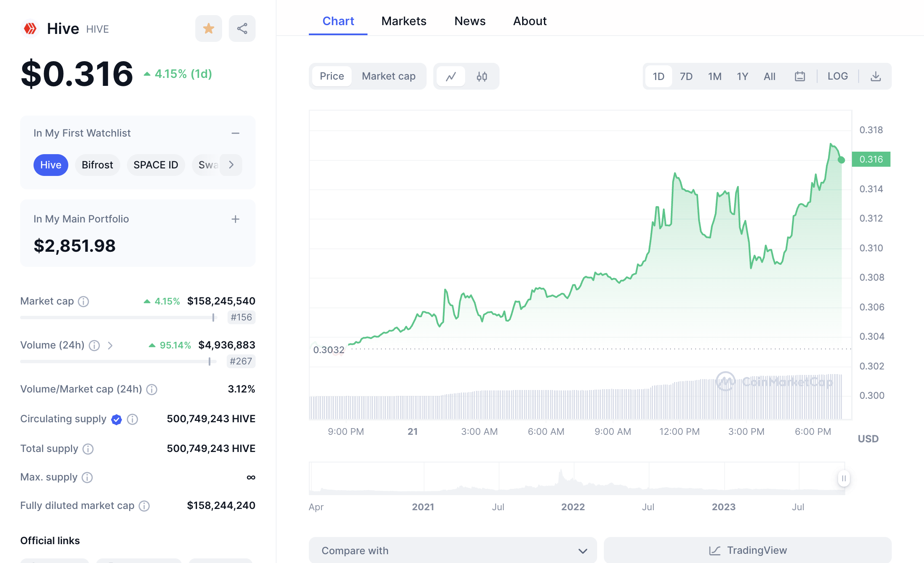Click the 0.3032 opening price label
This screenshot has height=563, width=924.
point(329,349)
